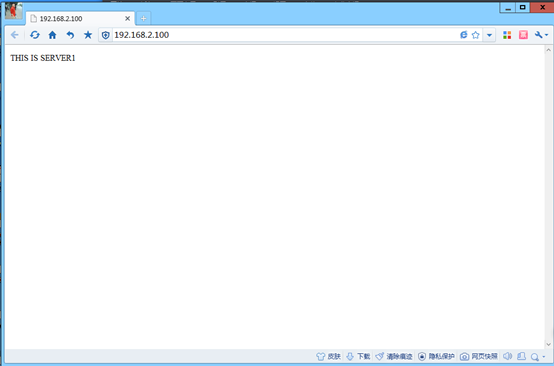Open a new tab with plus button
The image size is (554, 366).
143,19
